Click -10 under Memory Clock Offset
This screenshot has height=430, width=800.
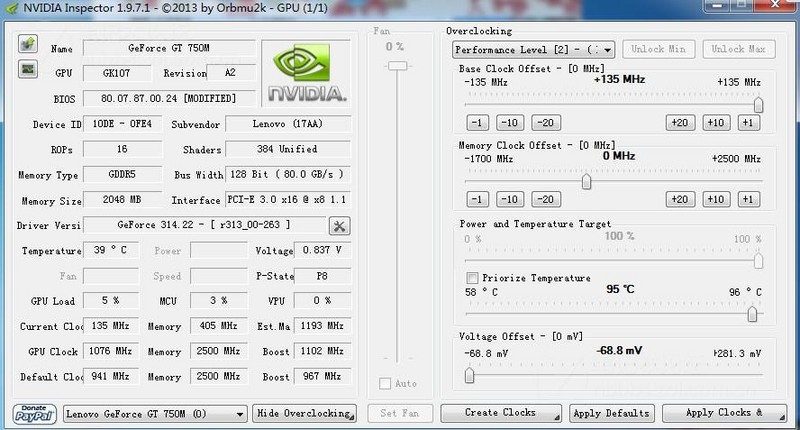coord(510,199)
